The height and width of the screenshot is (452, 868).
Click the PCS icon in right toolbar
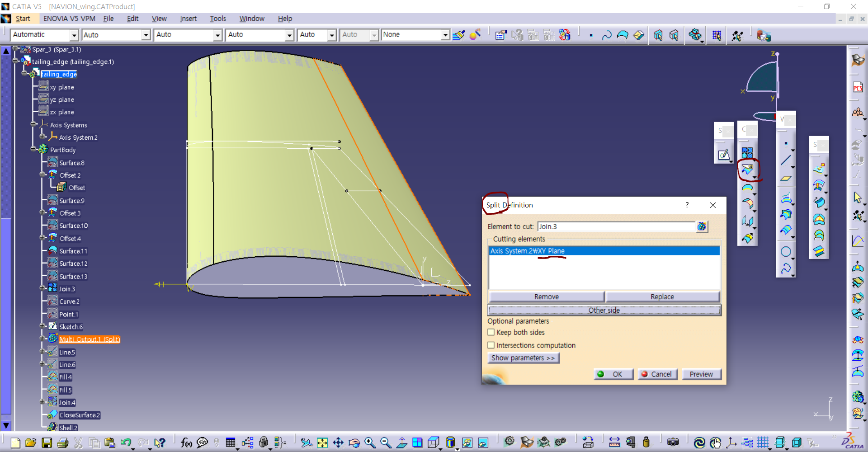[858, 87]
